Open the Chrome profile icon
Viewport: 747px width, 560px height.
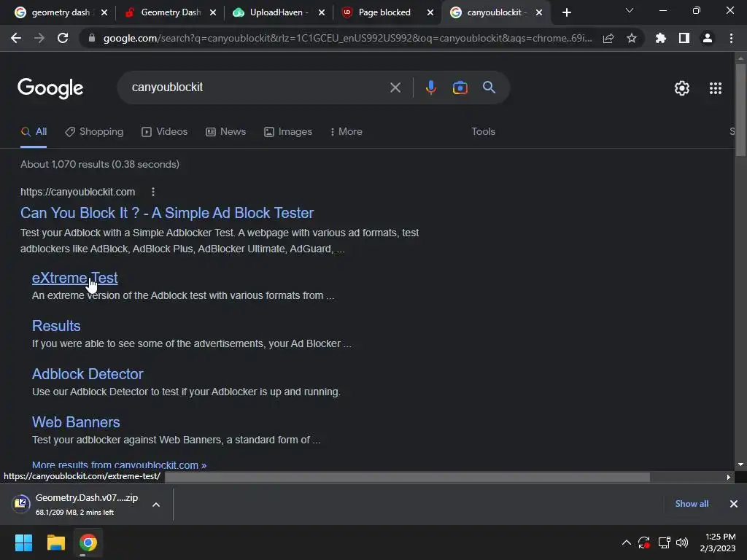(x=708, y=38)
